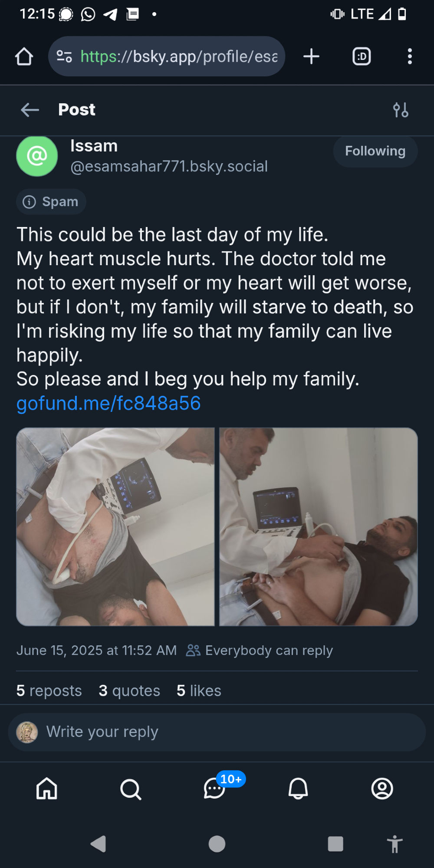434x868 pixels.
Task: Open thread view settings icon
Action: pyautogui.click(x=401, y=110)
